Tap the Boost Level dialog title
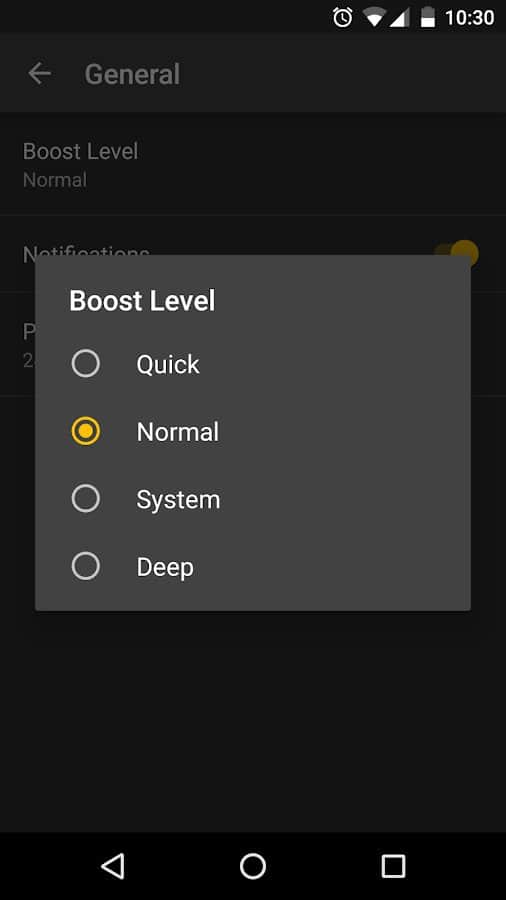 point(142,301)
